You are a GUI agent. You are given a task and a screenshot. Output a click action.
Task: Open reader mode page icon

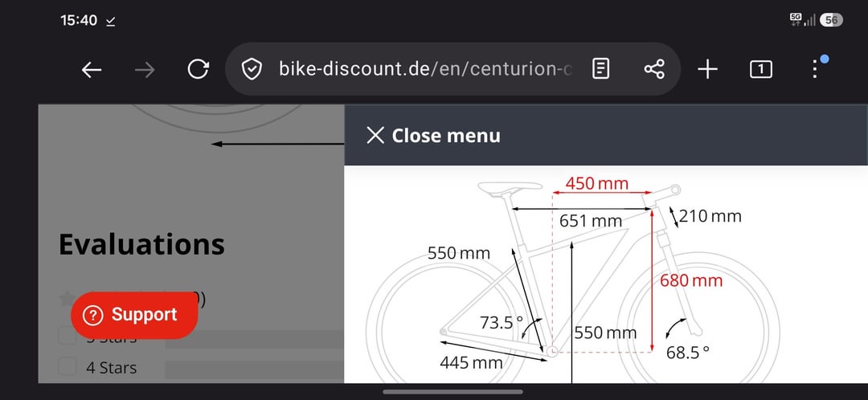click(x=600, y=69)
